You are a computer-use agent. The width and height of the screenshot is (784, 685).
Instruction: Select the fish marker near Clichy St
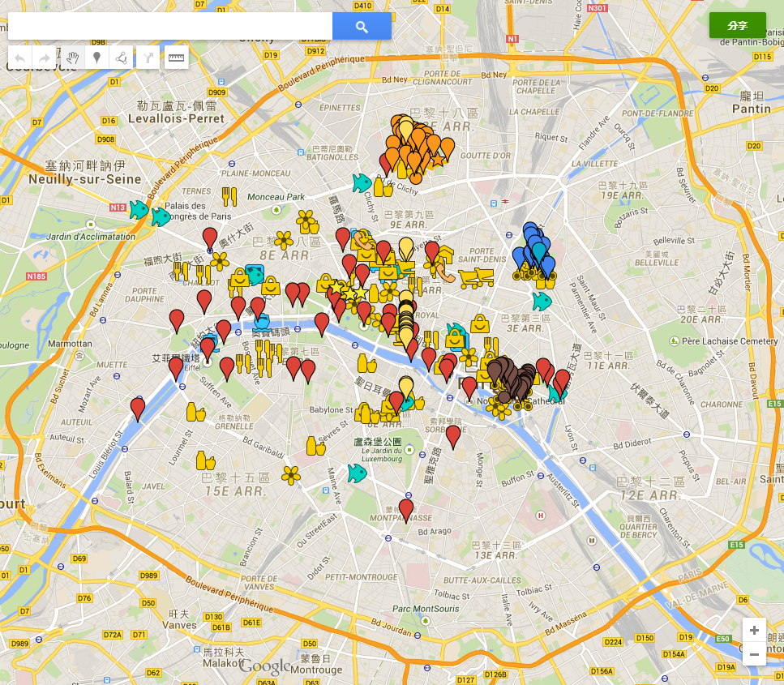coord(362,183)
